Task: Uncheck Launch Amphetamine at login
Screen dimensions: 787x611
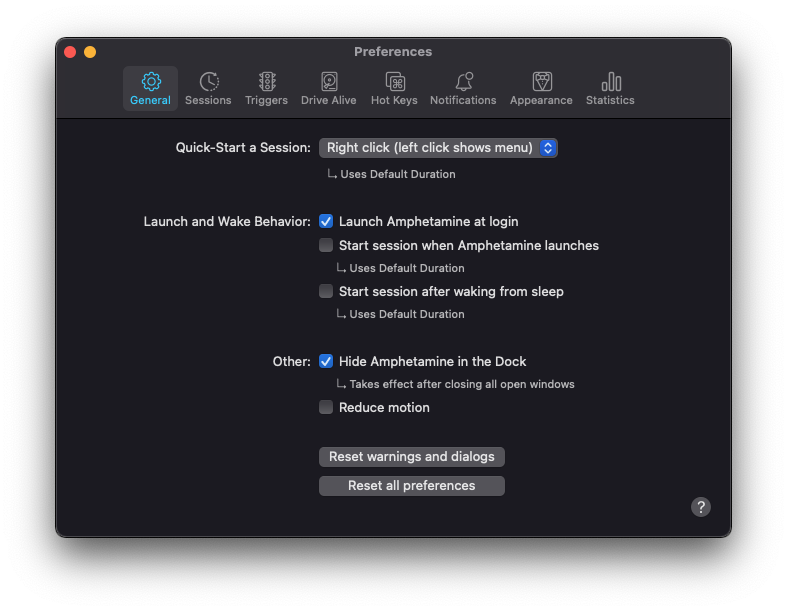Action: (x=326, y=221)
